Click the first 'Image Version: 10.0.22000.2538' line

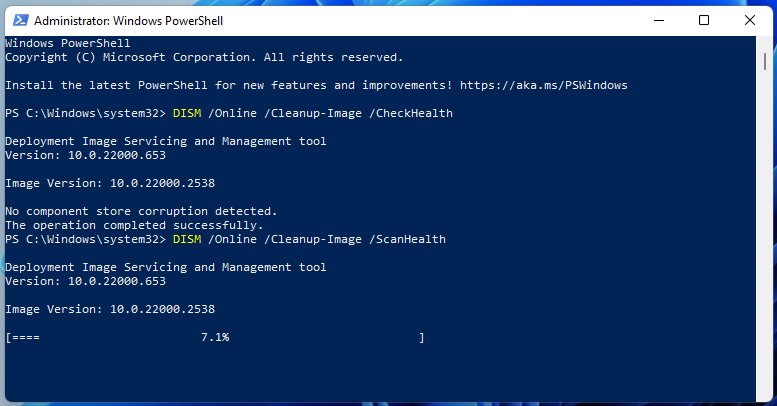tap(110, 183)
